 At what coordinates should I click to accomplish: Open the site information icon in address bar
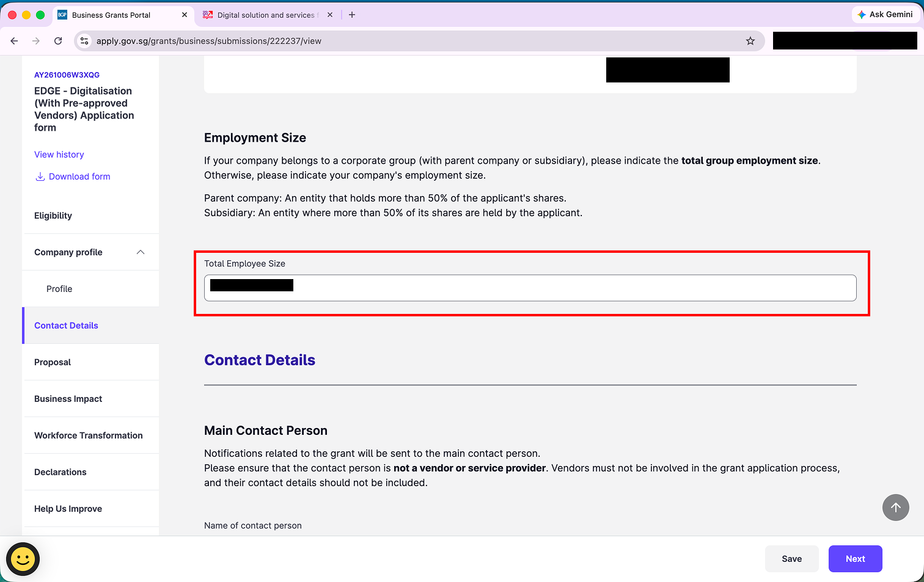[x=85, y=41]
